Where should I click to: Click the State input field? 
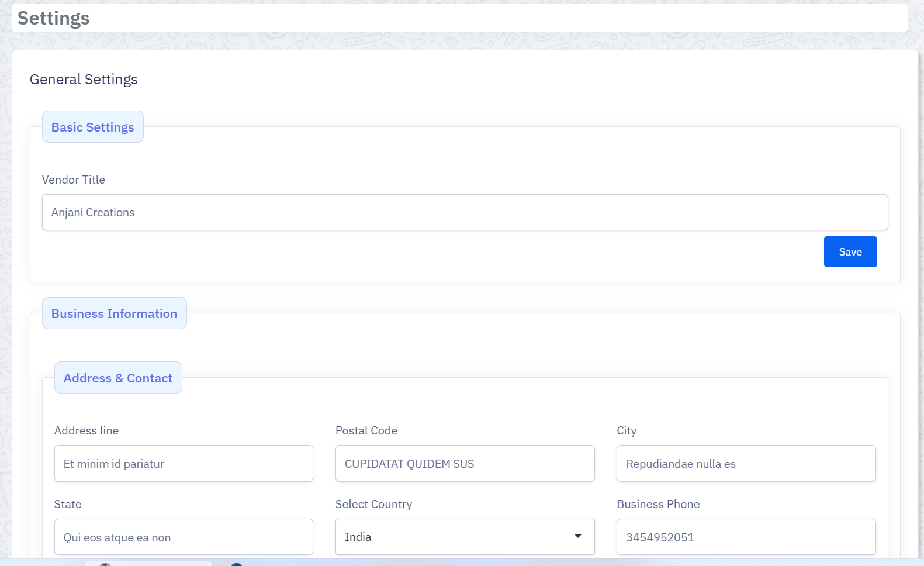coord(184,537)
